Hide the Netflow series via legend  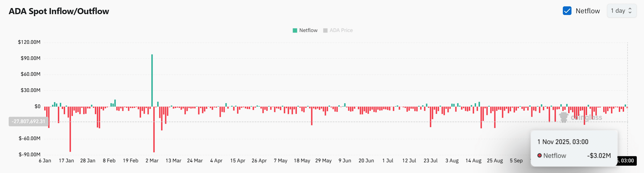pos(308,30)
